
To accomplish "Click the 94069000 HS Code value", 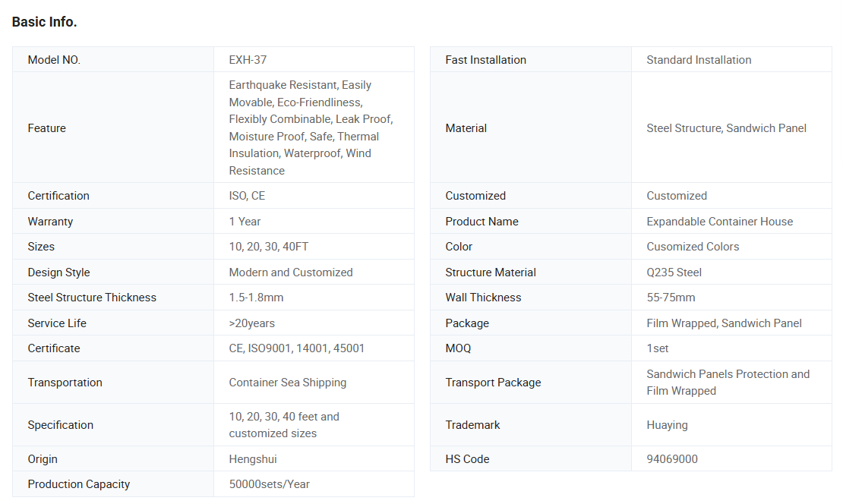I will click(672, 459).
